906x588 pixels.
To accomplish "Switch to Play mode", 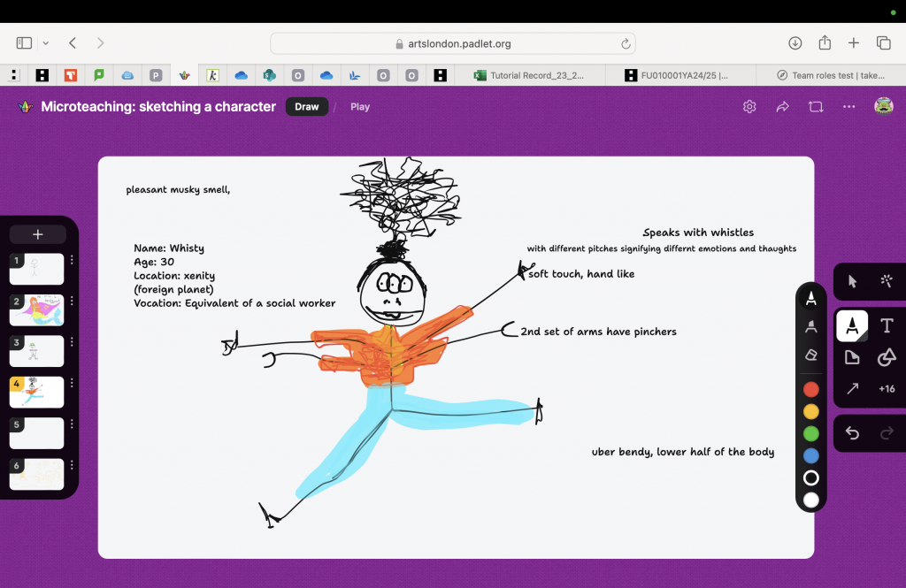I will pos(360,107).
